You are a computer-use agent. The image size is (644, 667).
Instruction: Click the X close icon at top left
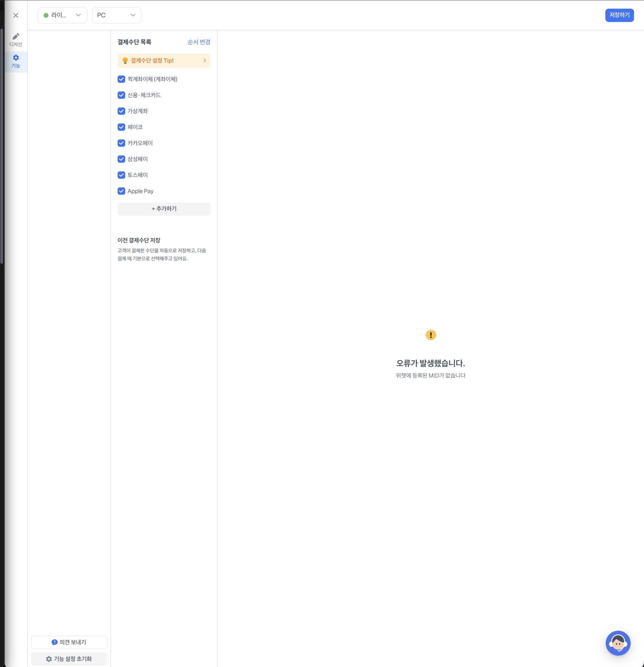[16, 15]
